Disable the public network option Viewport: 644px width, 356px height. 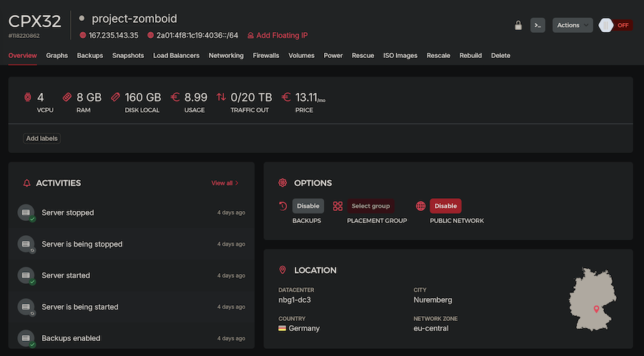point(445,206)
